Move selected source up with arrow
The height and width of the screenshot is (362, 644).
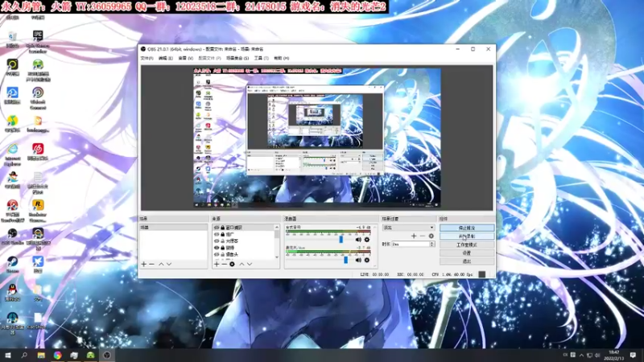242,265
